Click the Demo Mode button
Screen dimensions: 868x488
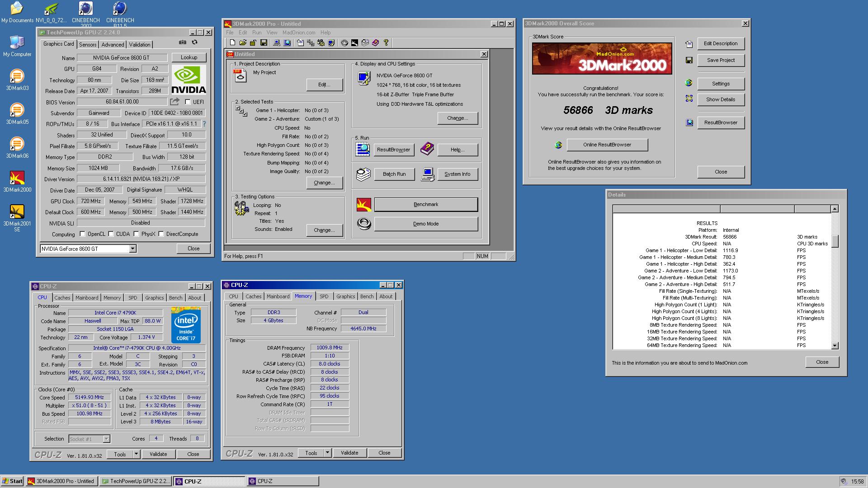click(426, 224)
